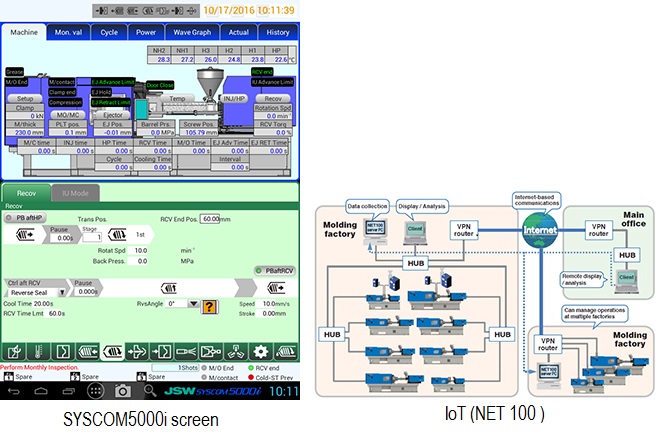Edit the RCV End Pos. 60.00 field
Screen dimensions: 663x438
coord(210,219)
